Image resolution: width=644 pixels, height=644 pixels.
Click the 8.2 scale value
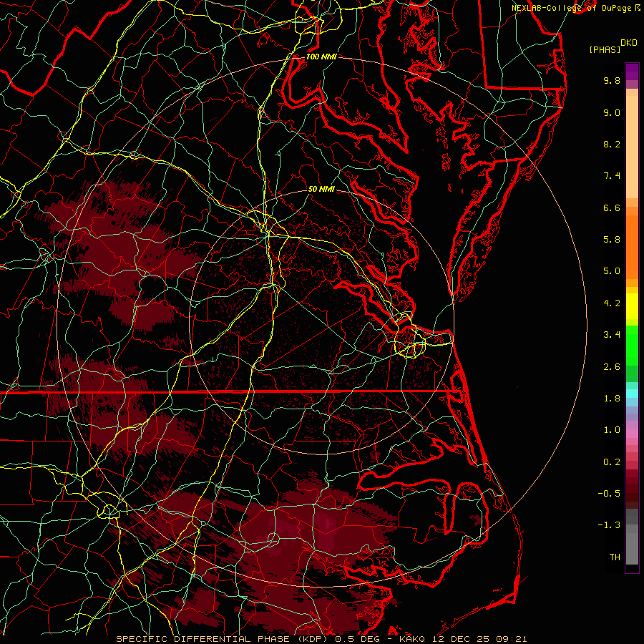612,144
